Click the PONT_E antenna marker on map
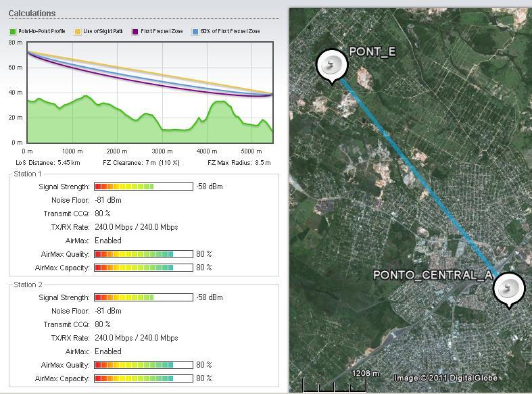Image resolution: width=532 pixels, height=394 pixels. click(x=332, y=66)
